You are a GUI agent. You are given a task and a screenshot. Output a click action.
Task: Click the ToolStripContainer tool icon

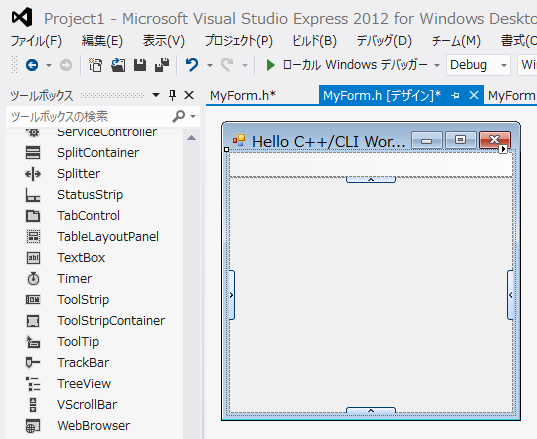tap(33, 321)
